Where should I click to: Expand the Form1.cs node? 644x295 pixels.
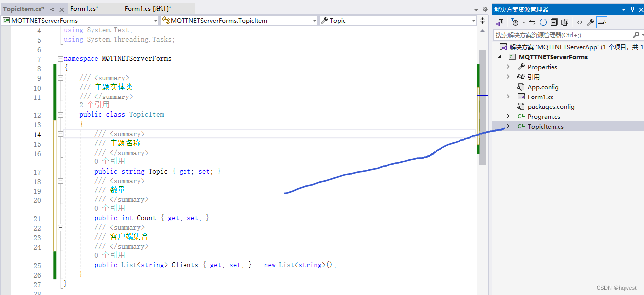[508, 97]
